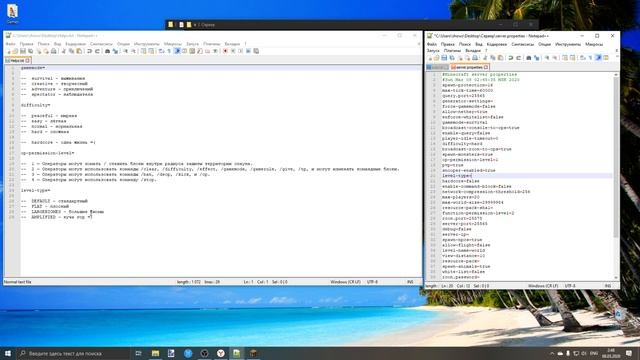Click Redo arrow in left Notepad++ toolbar

[x=97, y=51]
